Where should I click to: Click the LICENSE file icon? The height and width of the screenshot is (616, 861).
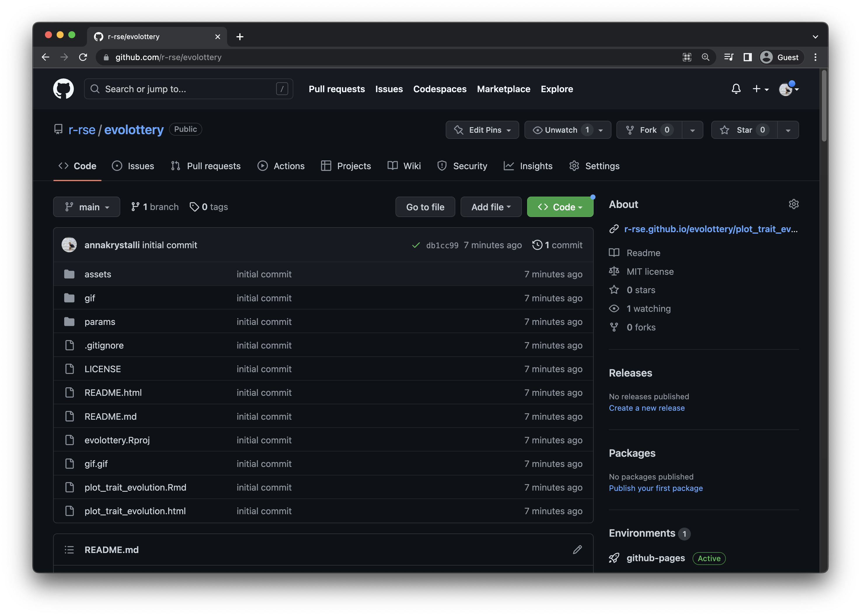pyautogui.click(x=69, y=369)
